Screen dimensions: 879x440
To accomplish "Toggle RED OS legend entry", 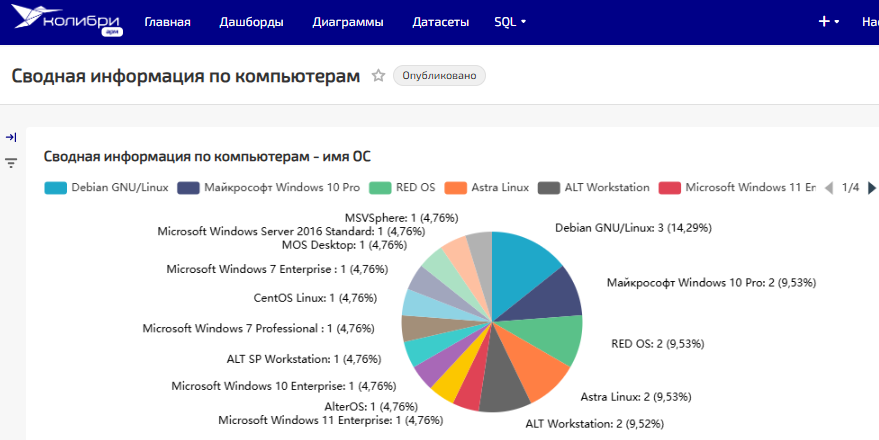I will [x=402, y=188].
